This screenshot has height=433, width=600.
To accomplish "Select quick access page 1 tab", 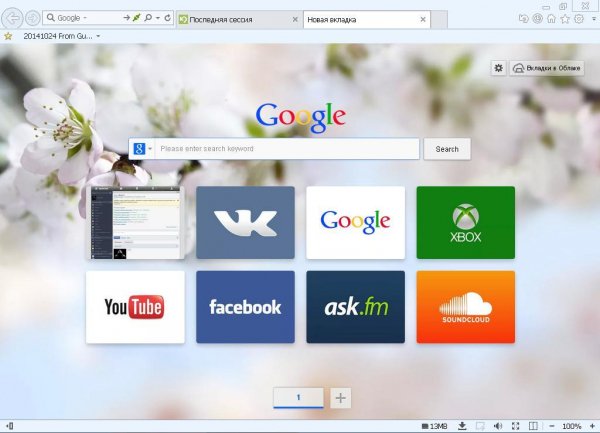I will (x=298, y=397).
